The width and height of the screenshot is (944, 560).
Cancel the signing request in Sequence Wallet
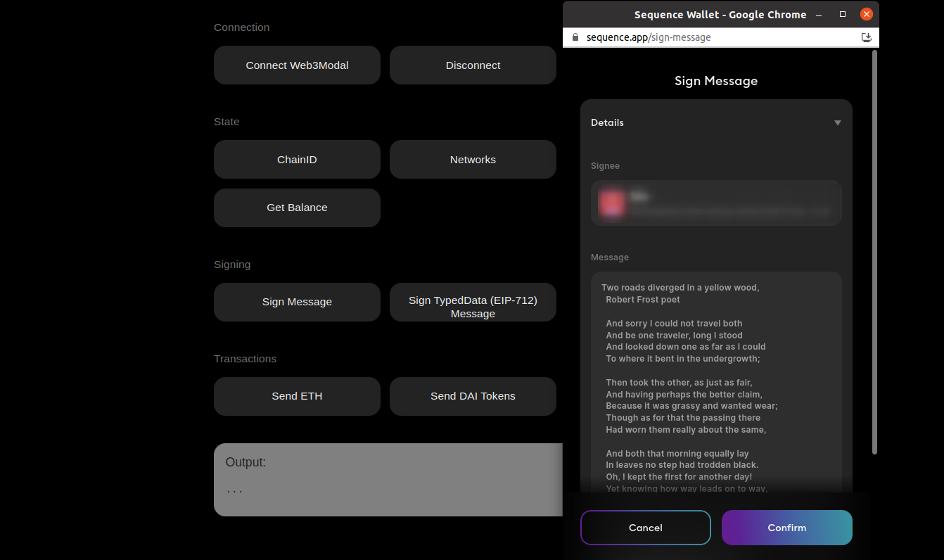click(646, 528)
